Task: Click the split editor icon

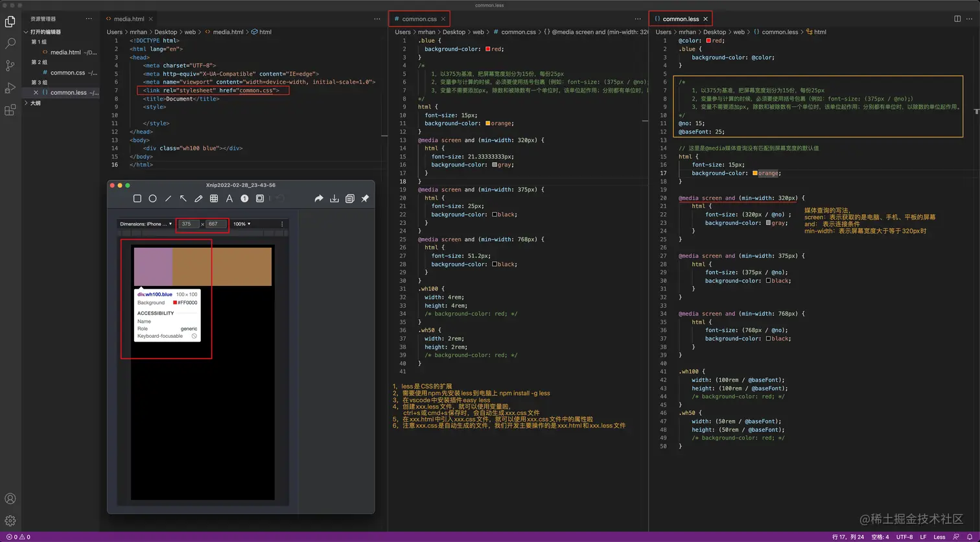Action: point(957,19)
